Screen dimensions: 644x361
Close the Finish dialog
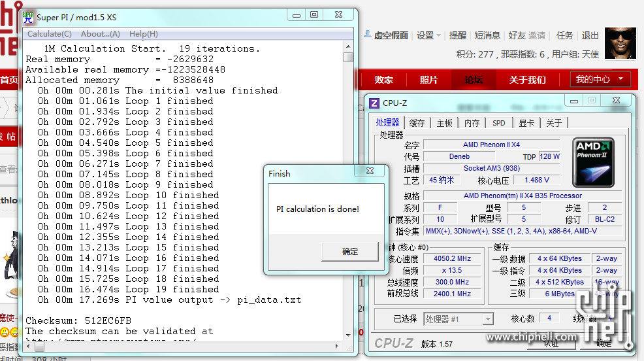click(370, 171)
